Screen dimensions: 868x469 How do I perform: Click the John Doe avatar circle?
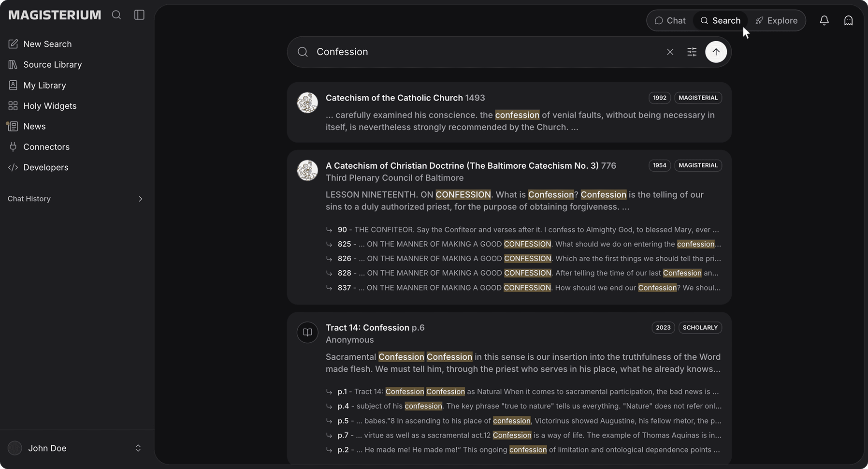[x=15, y=448]
